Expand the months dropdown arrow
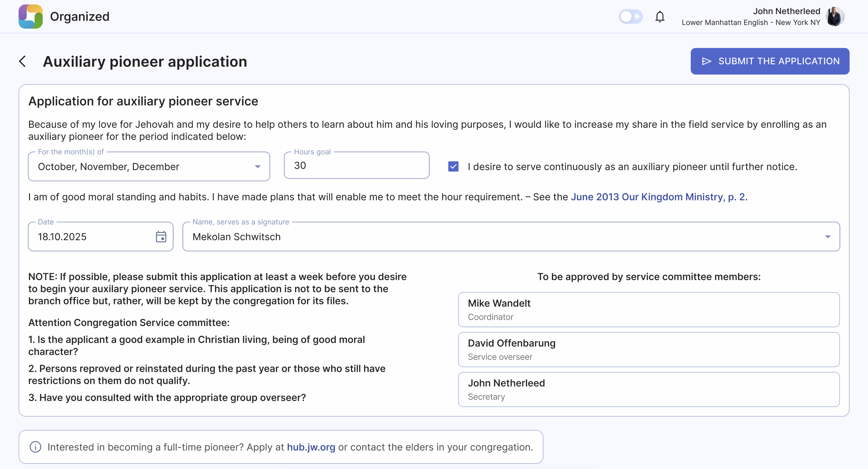868x469 pixels. coord(257,166)
